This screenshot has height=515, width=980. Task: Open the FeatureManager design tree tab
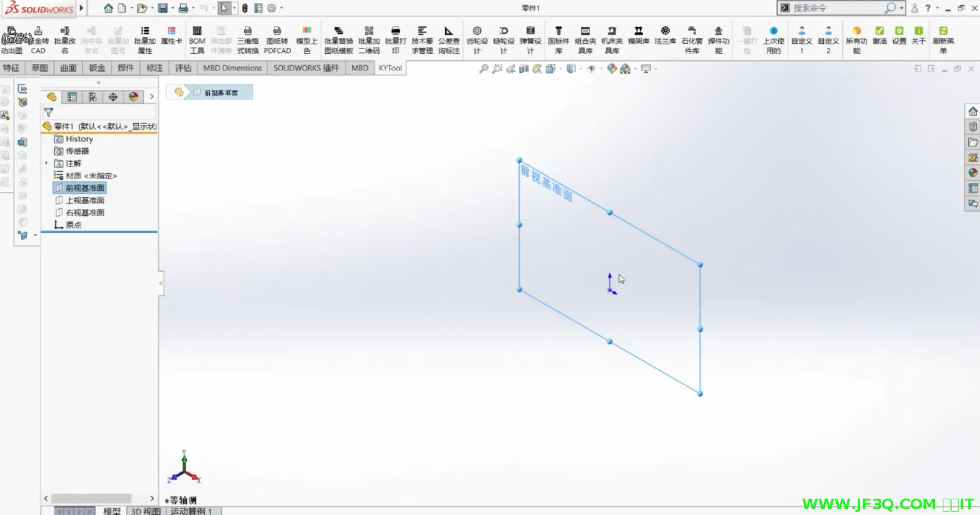point(52,97)
